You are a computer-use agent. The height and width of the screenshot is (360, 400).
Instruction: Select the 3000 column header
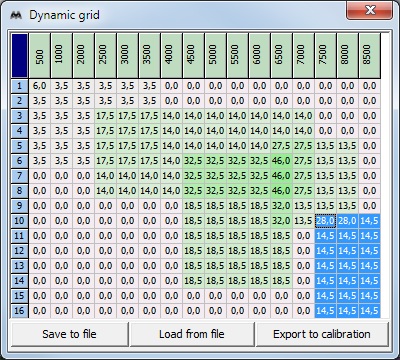(x=128, y=55)
